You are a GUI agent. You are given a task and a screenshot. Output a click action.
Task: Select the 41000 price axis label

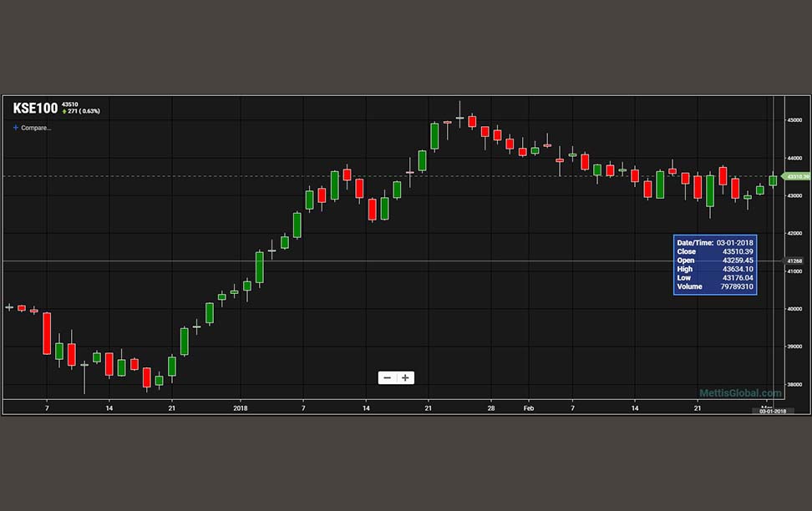pyautogui.click(x=794, y=271)
